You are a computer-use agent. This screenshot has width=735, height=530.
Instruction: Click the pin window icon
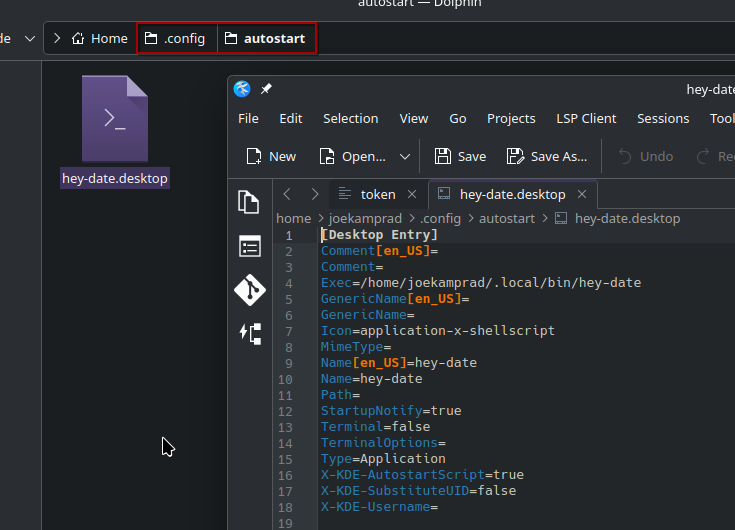point(266,89)
